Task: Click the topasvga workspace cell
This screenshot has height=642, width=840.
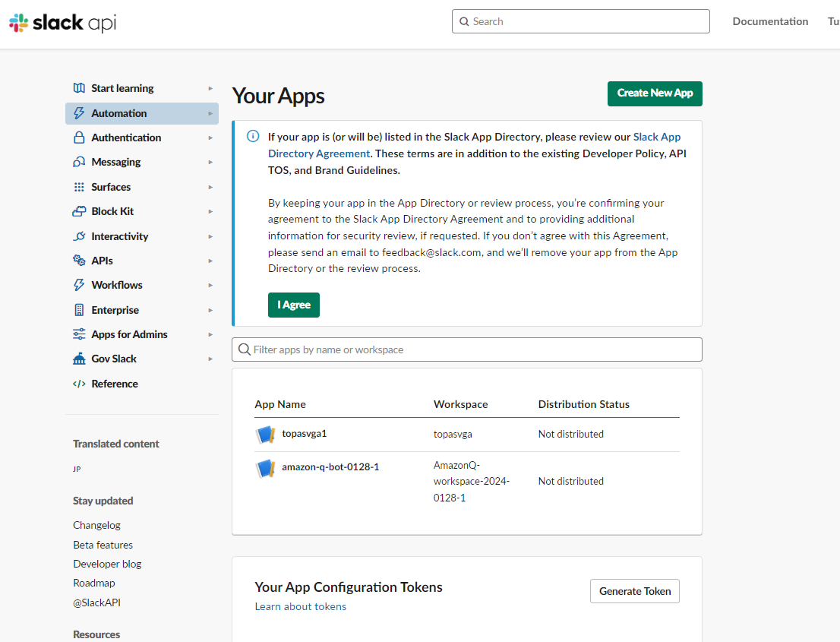Action: pyautogui.click(x=453, y=434)
